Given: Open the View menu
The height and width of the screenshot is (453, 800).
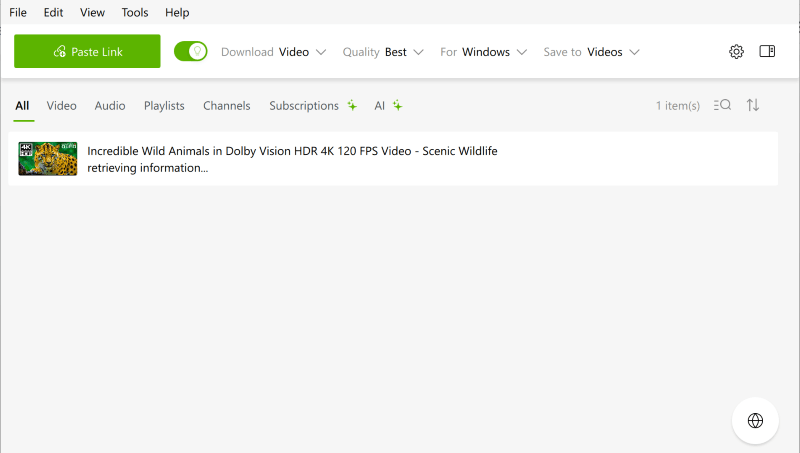Looking at the screenshot, I should 92,12.
